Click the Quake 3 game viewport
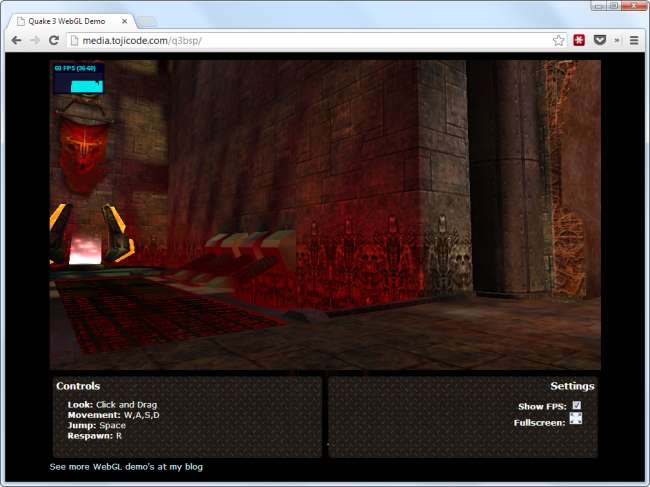The image size is (650, 487). click(325, 215)
